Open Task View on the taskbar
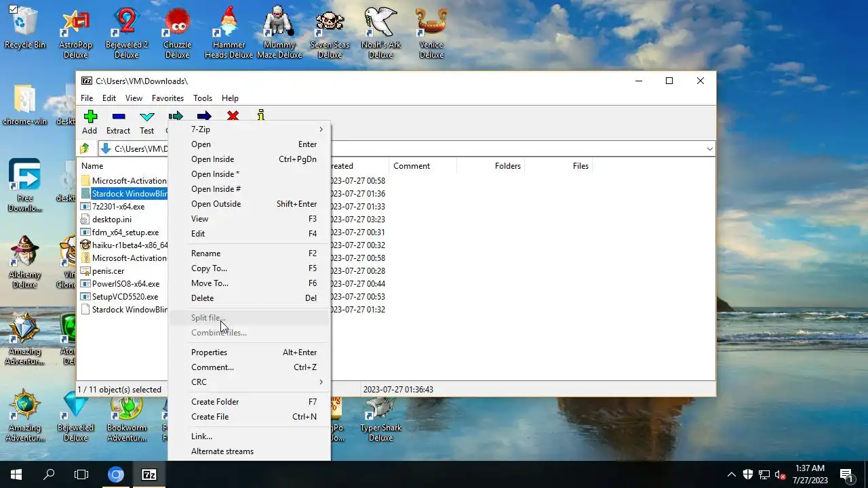 tap(81, 474)
